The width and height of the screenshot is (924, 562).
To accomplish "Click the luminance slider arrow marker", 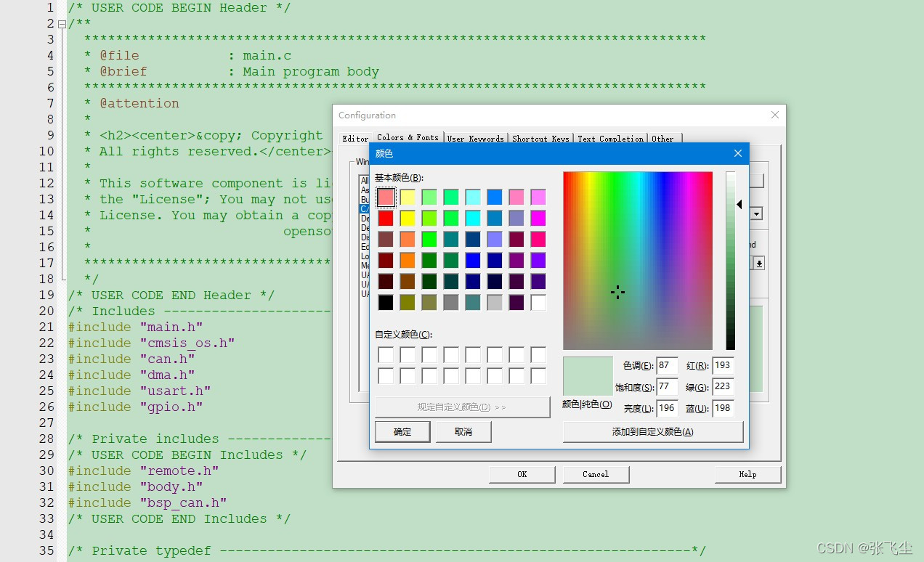I will coord(739,205).
